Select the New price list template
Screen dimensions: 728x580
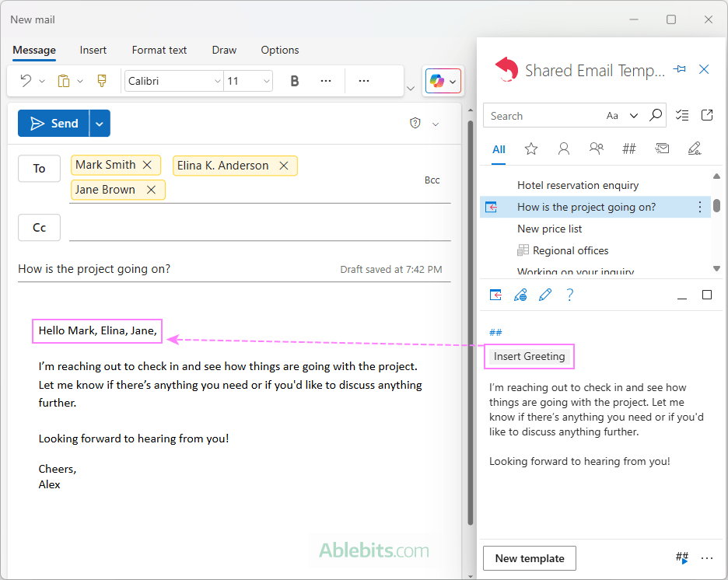pyautogui.click(x=595, y=229)
